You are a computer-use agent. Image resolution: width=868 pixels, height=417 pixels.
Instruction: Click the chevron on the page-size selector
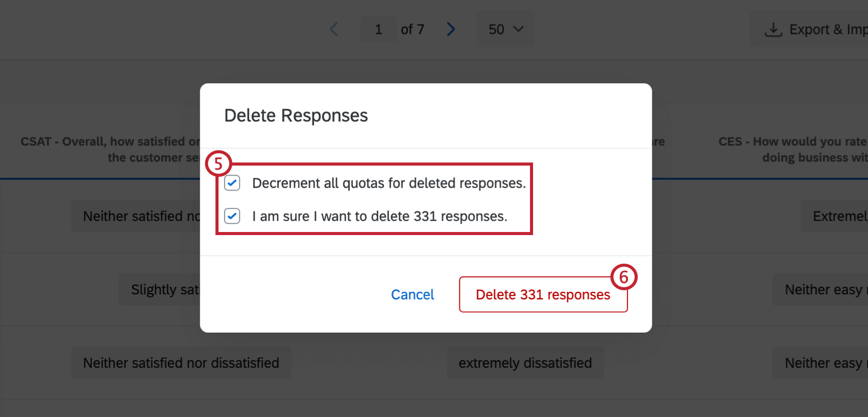(518, 29)
